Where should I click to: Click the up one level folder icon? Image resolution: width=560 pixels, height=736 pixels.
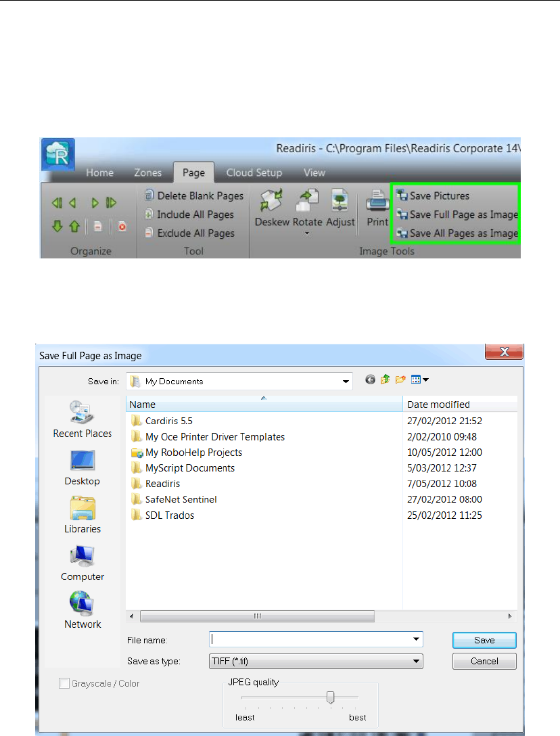(386, 379)
